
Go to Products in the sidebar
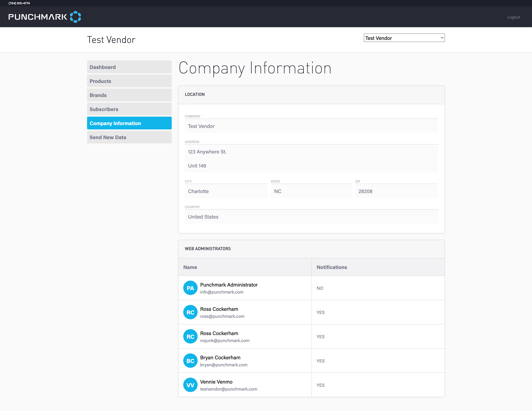click(129, 81)
